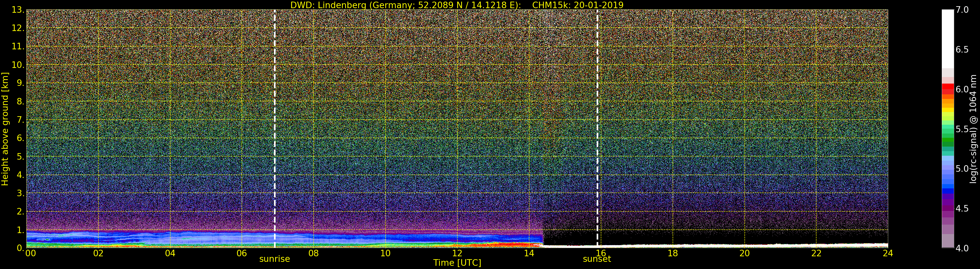
Task: Pick the time-axis tick label "10"
Action: click(385, 253)
